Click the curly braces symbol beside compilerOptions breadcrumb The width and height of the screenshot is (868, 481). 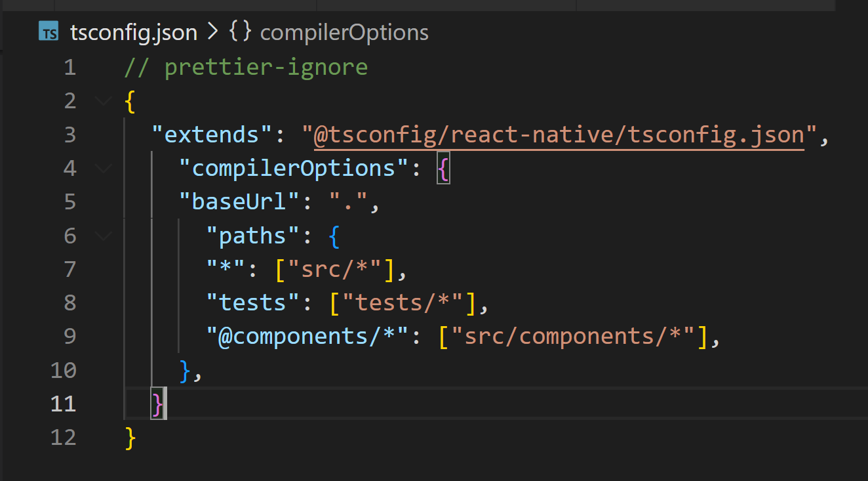pos(240,31)
